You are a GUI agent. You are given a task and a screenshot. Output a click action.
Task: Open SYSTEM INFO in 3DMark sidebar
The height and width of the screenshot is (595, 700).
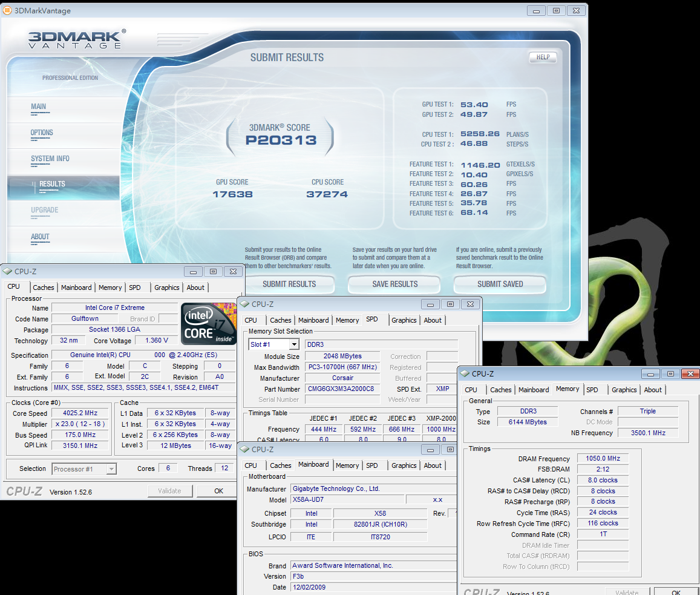(x=50, y=159)
